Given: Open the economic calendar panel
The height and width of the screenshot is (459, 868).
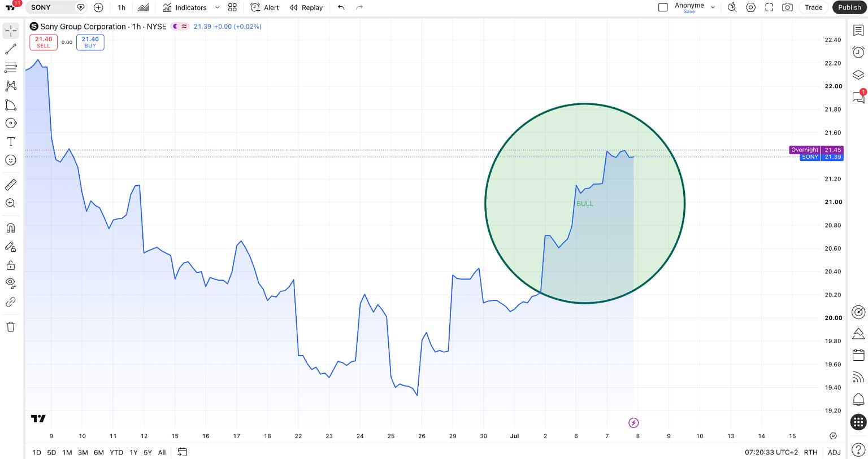Looking at the screenshot, I should (x=858, y=355).
